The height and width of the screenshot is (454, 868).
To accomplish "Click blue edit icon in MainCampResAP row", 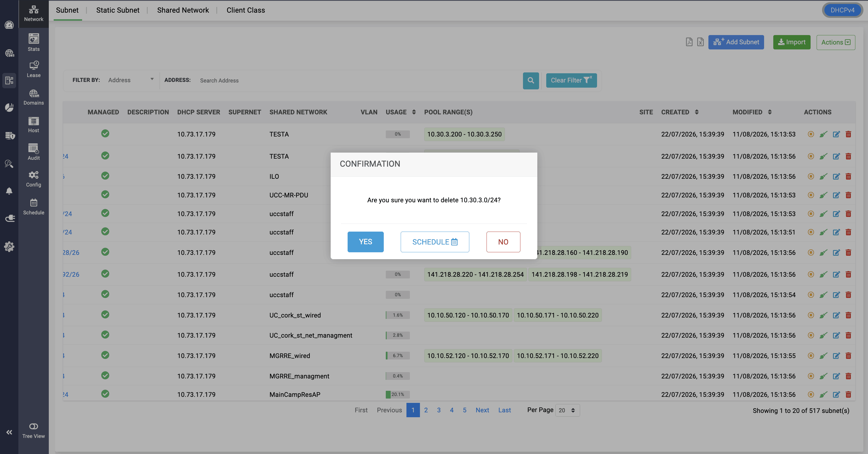I will pos(836,394).
